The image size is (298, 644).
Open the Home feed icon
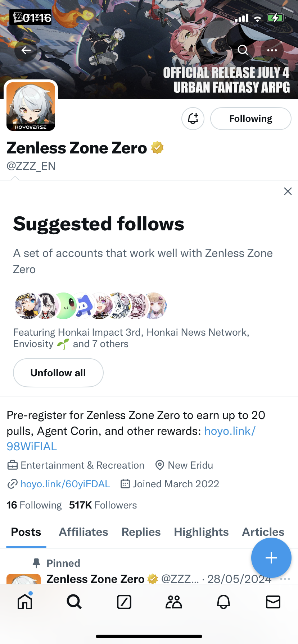click(x=24, y=602)
